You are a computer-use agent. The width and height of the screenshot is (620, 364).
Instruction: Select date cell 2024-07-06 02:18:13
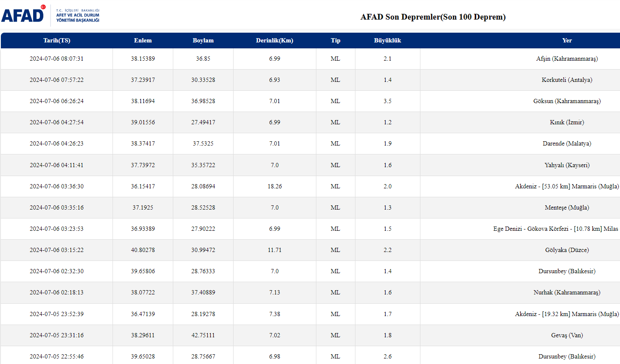(x=56, y=292)
